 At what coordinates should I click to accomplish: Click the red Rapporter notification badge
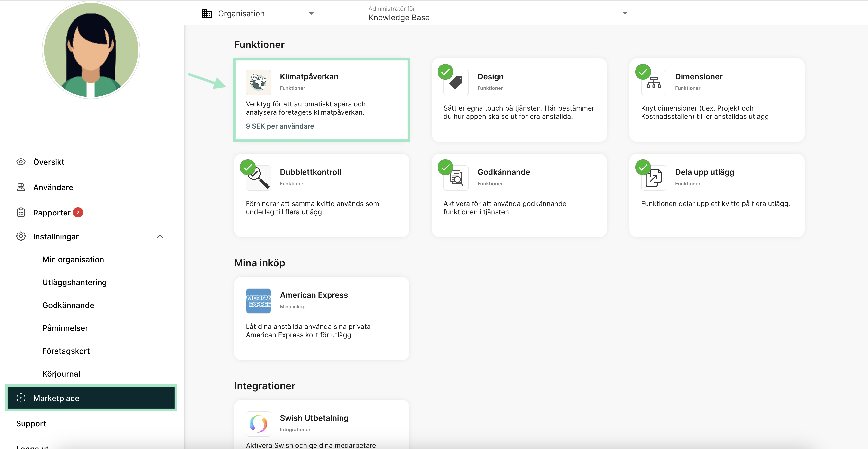point(78,212)
